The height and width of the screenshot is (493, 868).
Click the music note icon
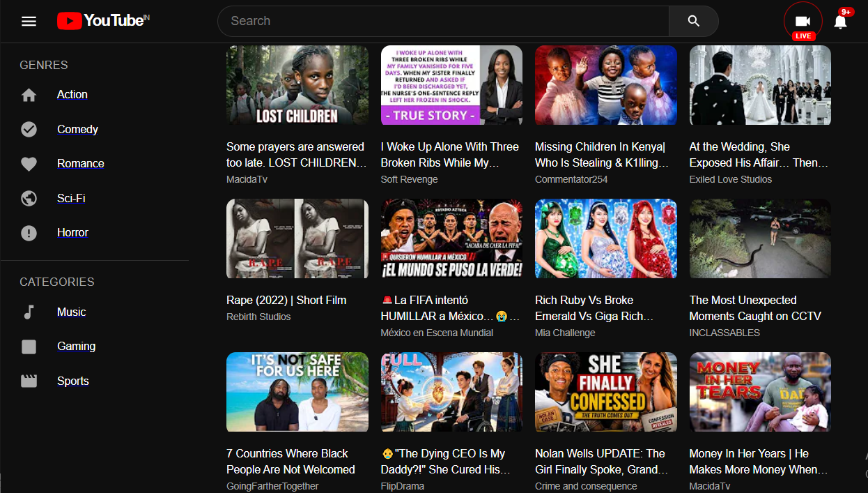pyautogui.click(x=29, y=312)
